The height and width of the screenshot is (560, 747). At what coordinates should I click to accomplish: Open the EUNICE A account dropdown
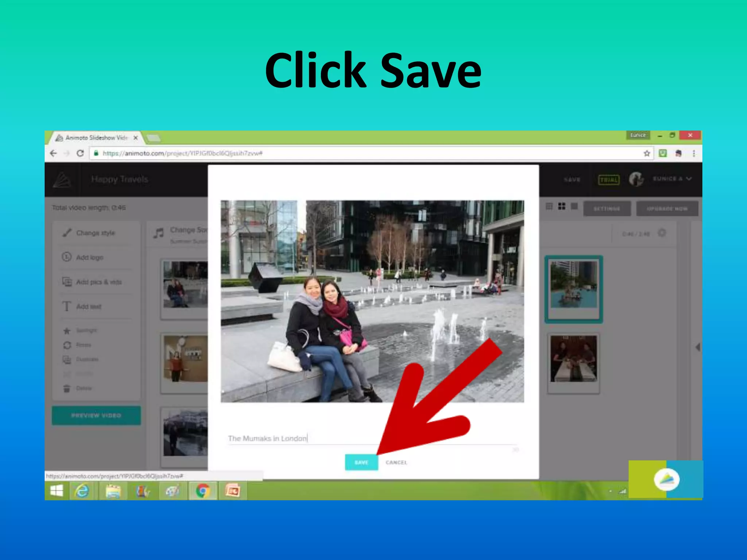tap(672, 179)
